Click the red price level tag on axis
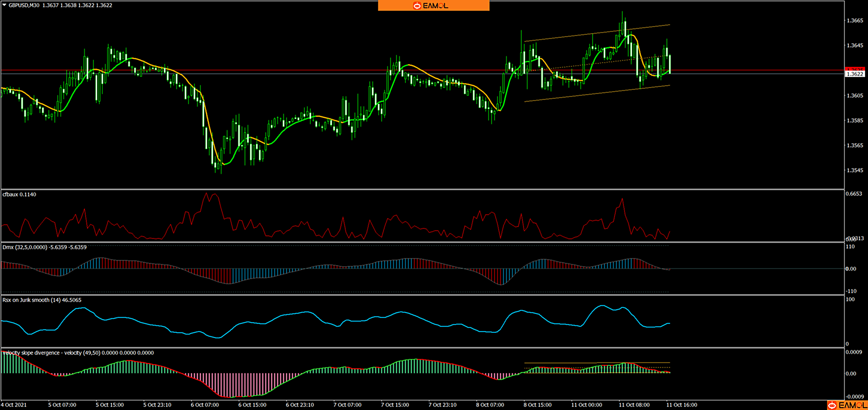The height and width of the screenshot is (410, 868). click(x=855, y=69)
